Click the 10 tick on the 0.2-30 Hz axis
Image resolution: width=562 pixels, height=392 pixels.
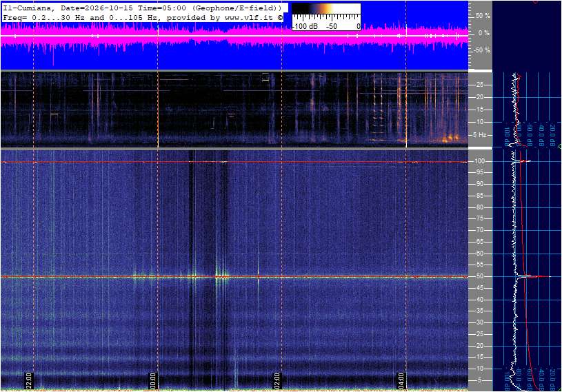[479, 122]
